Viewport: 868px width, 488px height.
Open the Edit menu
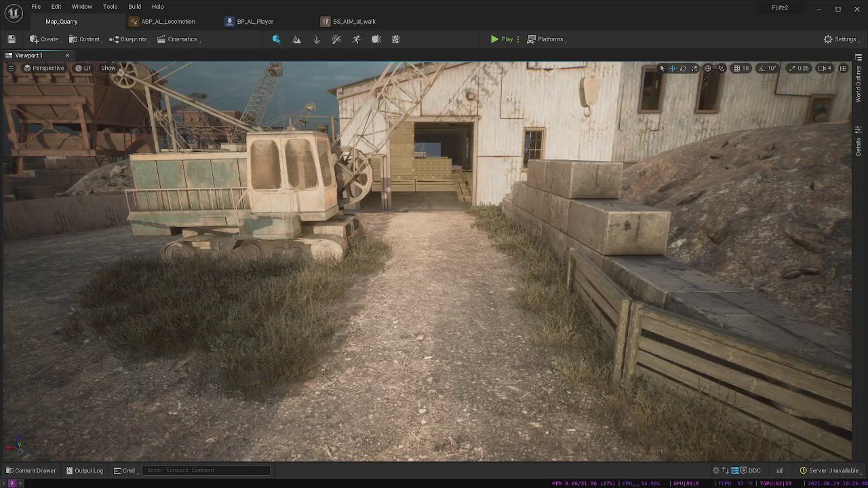[56, 7]
